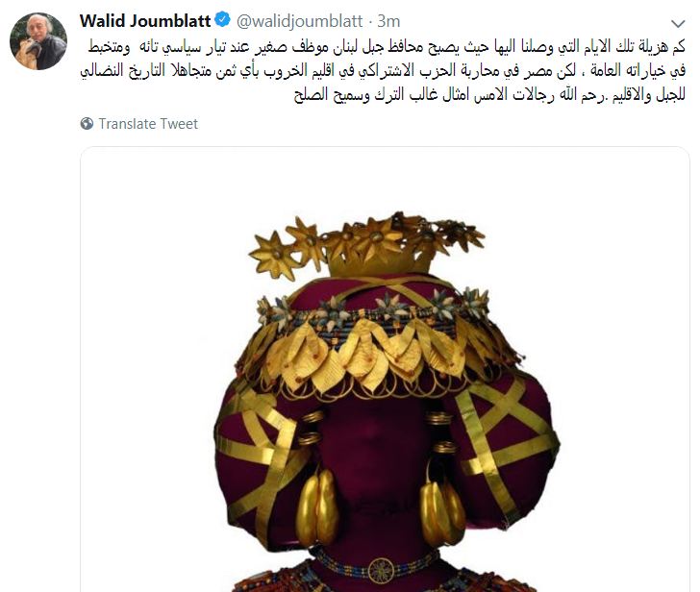
Task: Click the blue-white flower band on the headdress
Action: pos(373,307)
